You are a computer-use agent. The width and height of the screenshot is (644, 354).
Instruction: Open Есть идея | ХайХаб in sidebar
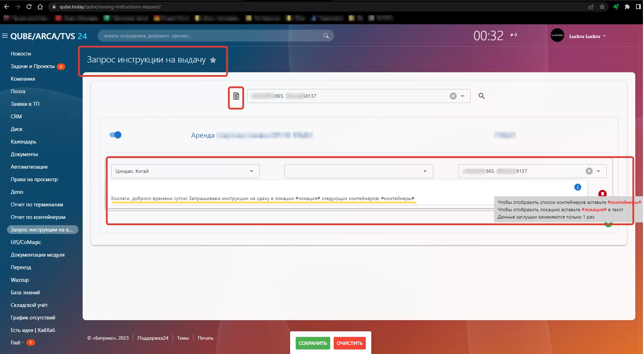tap(33, 330)
